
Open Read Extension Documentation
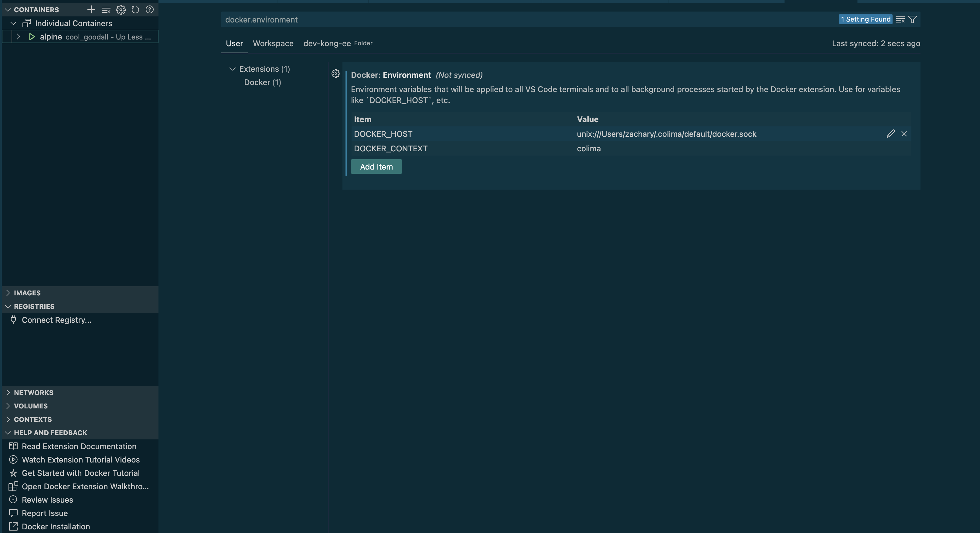click(79, 446)
